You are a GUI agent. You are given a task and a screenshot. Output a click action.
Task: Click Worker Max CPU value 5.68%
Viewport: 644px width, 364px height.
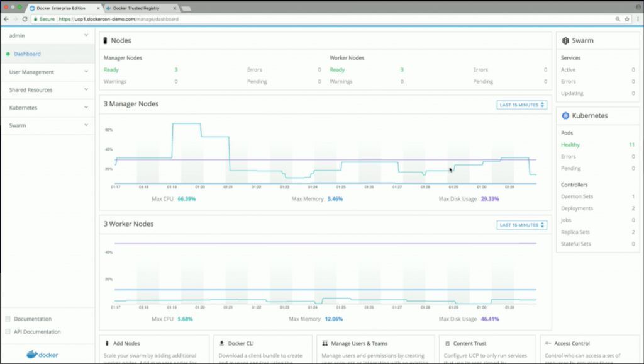point(186,319)
